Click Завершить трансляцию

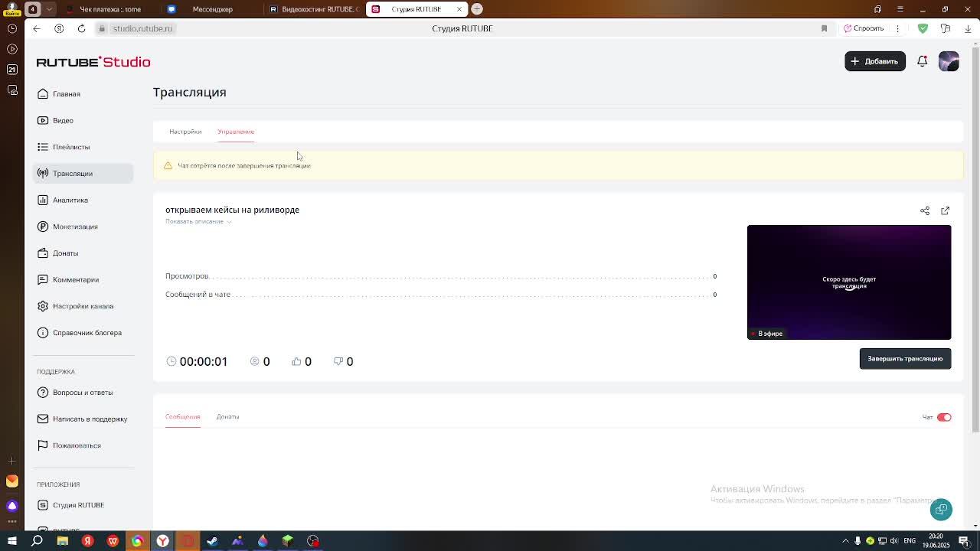click(x=905, y=359)
